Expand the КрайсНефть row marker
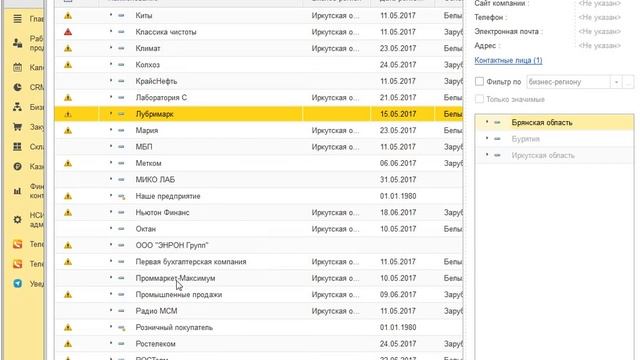The image size is (640, 360). 111,81
